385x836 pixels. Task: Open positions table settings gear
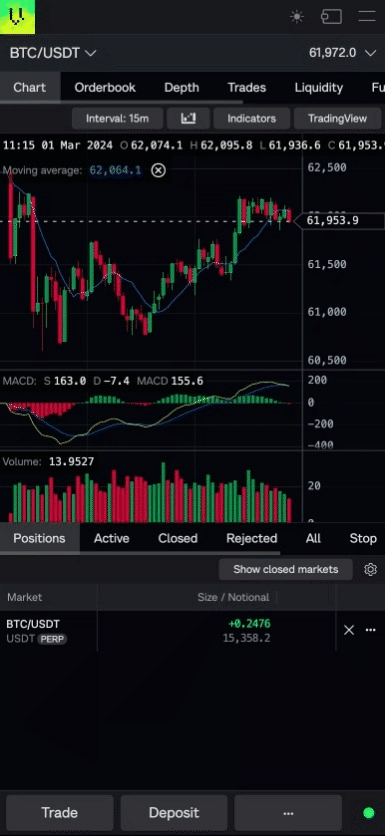click(370, 569)
